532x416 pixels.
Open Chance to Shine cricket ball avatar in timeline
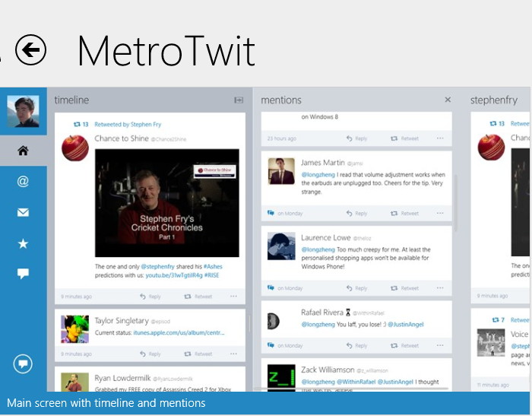click(x=75, y=148)
